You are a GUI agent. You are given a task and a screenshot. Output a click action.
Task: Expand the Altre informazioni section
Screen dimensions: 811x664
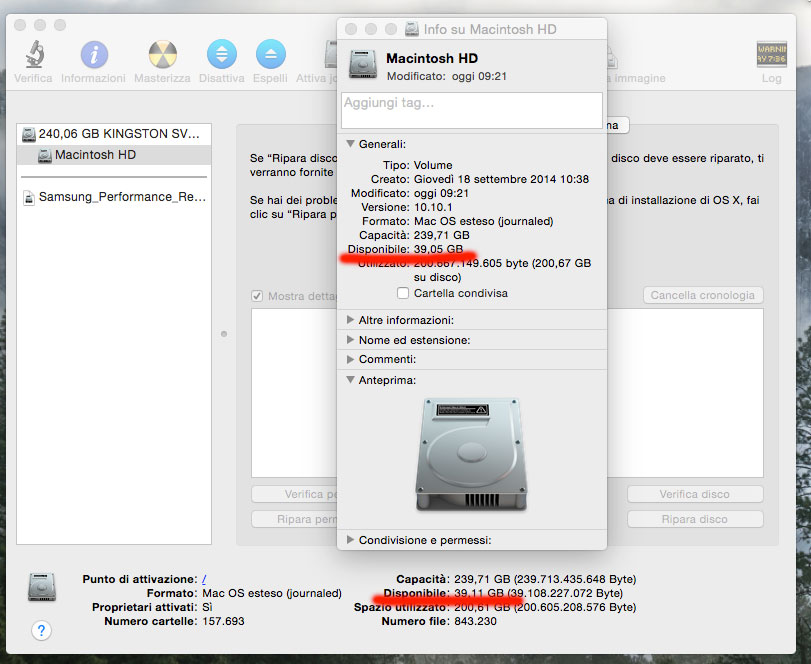pos(351,320)
